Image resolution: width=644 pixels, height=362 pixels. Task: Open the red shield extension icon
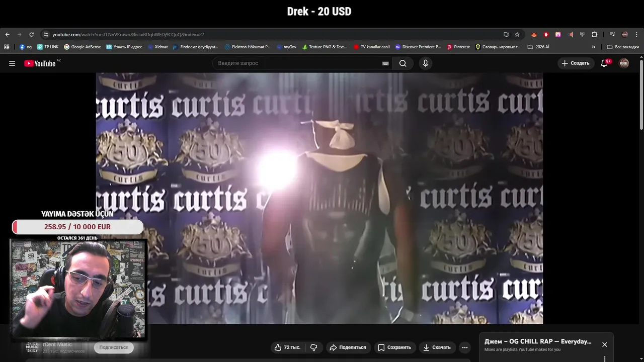546,35
